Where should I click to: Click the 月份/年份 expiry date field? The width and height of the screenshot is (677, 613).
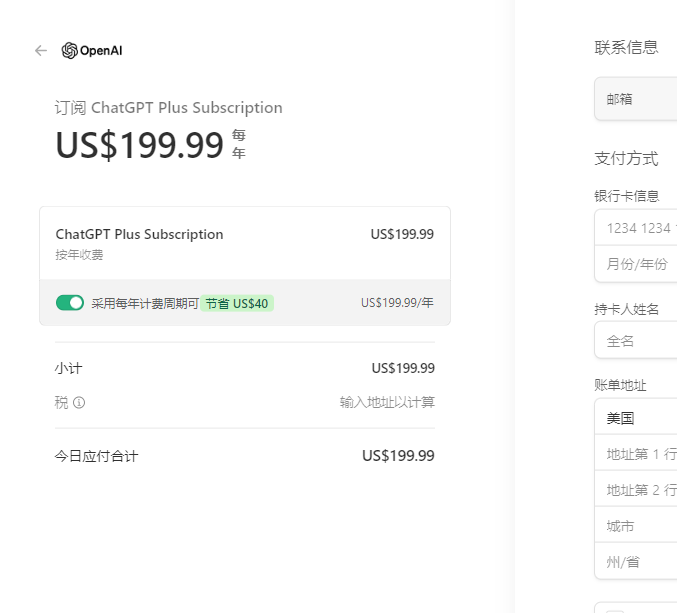(636, 264)
